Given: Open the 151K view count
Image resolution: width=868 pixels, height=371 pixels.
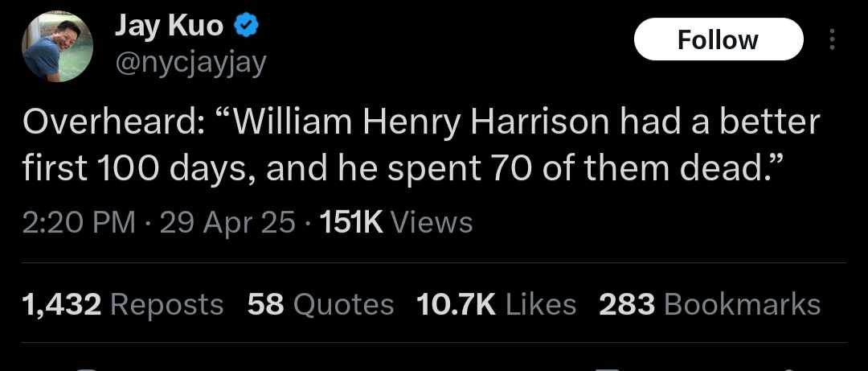Looking at the screenshot, I should click(x=351, y=222).
